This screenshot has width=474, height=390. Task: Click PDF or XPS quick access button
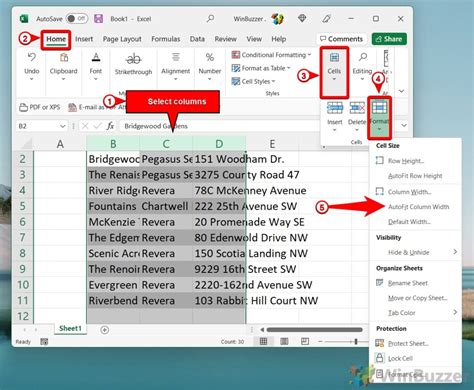point(40,107)
